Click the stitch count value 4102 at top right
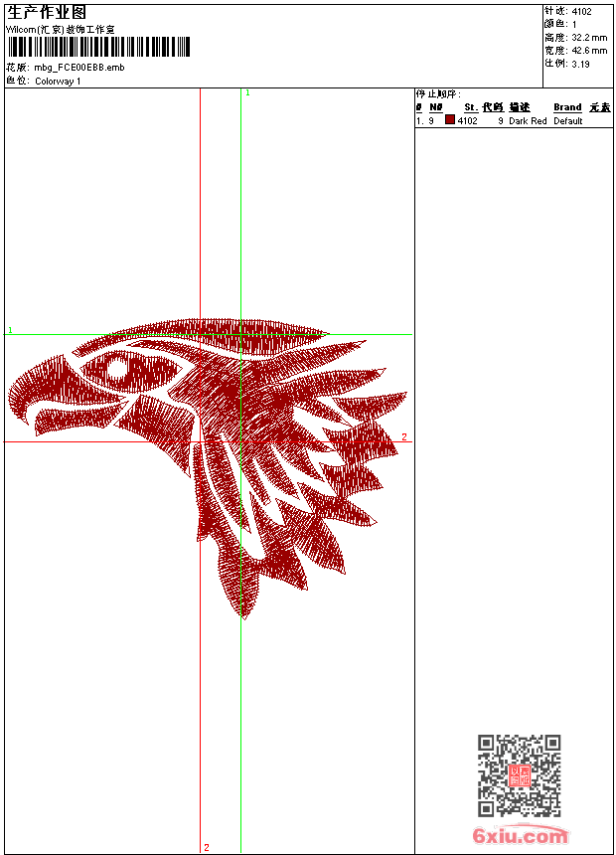 581,12
